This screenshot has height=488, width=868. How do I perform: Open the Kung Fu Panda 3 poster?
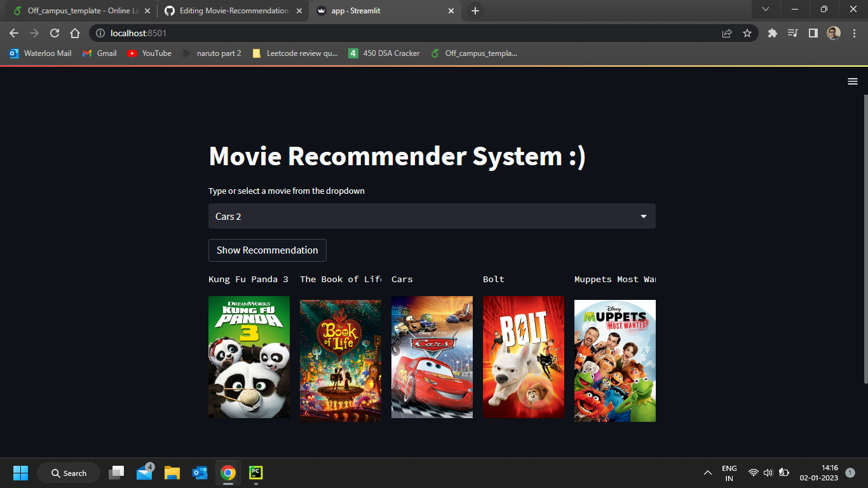249,357
